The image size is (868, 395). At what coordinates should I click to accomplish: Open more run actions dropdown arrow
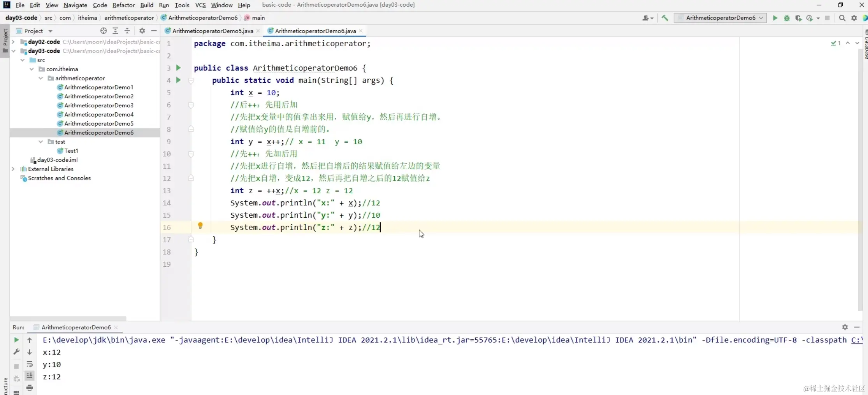pos(818,18)
